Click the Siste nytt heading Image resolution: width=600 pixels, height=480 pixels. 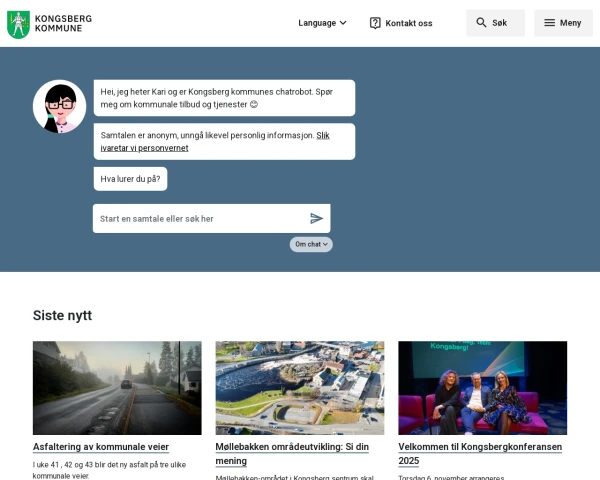[x=62, y=315]
